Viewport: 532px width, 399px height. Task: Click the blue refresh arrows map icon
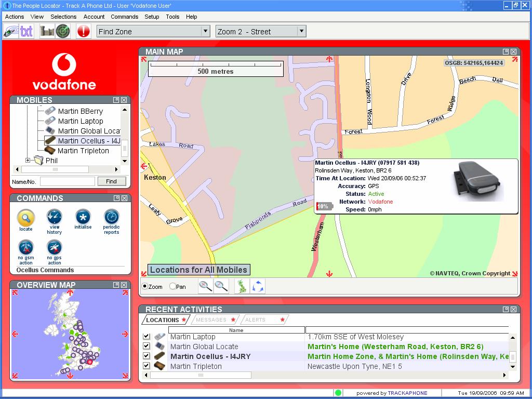pos(258,286)
